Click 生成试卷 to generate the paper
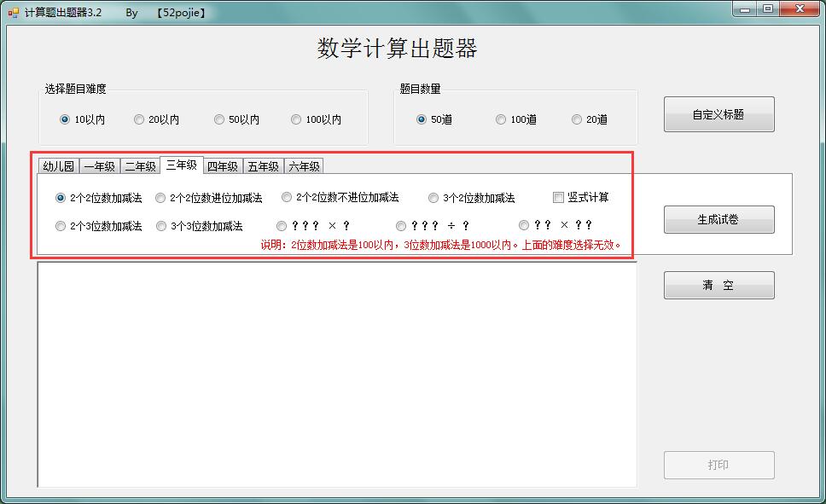This screenshot has width=826, height=504. [719, 220]
